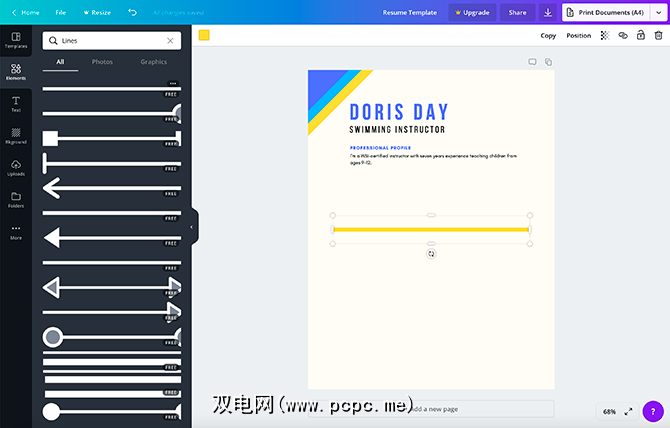Open the purple help button
The height and width of the screenshot is (428, 670).
(653, 411)
